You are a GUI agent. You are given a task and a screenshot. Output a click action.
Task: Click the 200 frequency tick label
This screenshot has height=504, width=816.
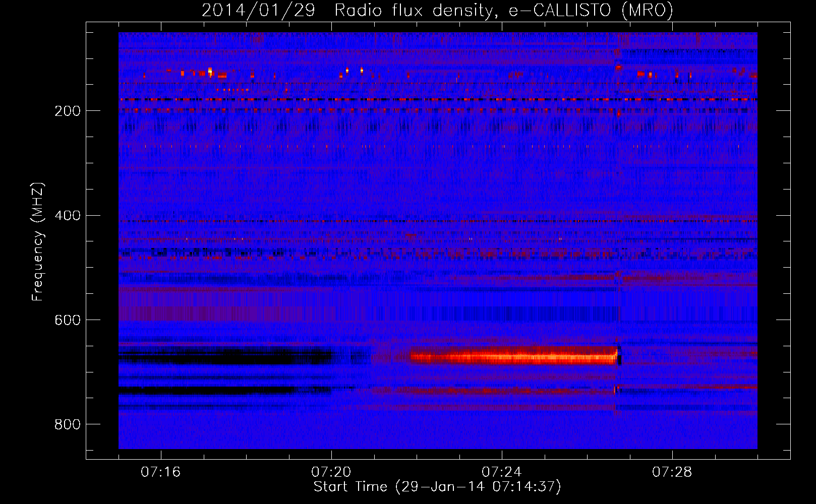coord(68,111)
